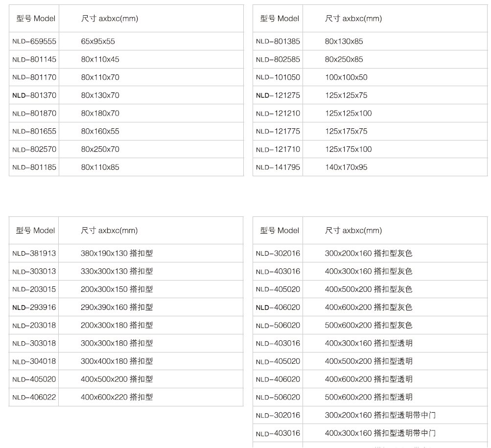Screen dimensions: 491x448
Task: Click model number NLD-381913
Action: [34, 254]
